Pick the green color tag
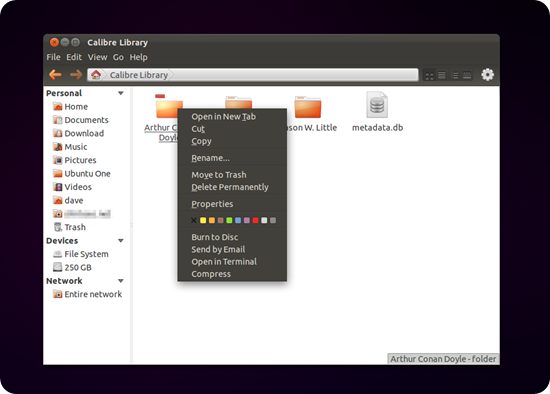The height and width of the screenshot is (394, 550). (229, 220)
